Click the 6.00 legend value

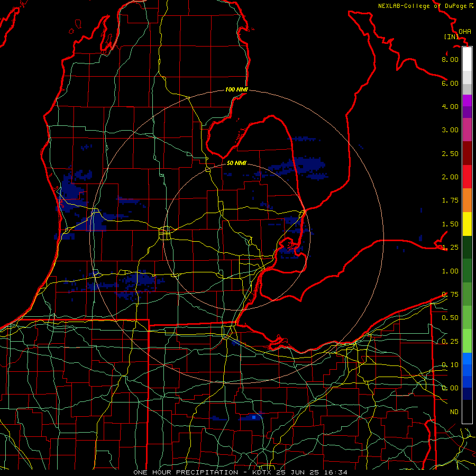pyautogui.click(x=450, y=83)
